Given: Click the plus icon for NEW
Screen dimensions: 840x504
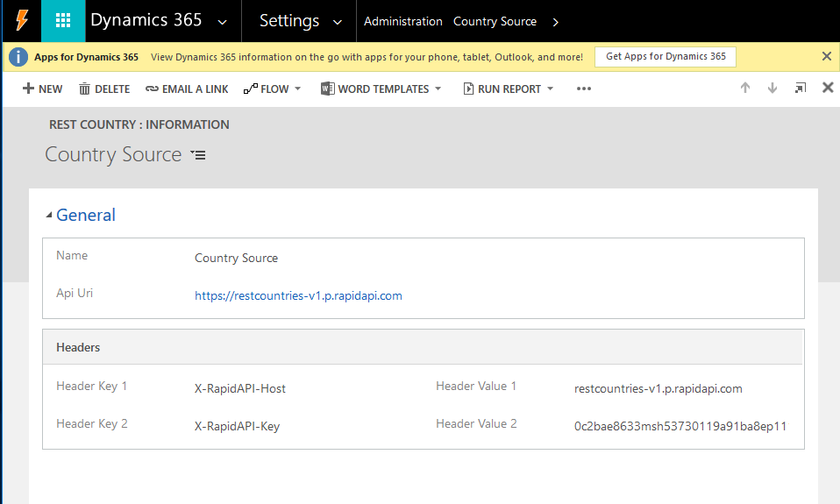Looking at the screenshot, I should pos(28,89).
